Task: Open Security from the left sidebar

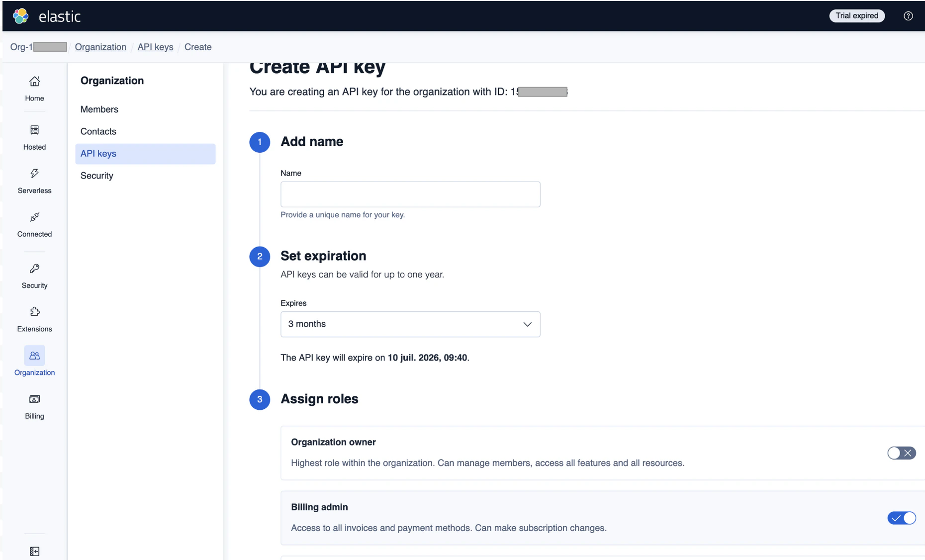Action: pos(34,275)
